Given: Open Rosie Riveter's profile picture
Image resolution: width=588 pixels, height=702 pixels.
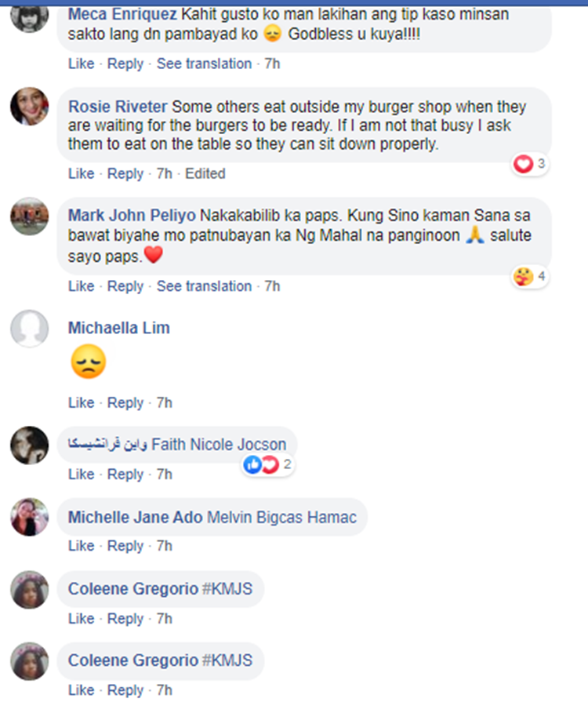Looking at the screenshot, I should (30, 107).
